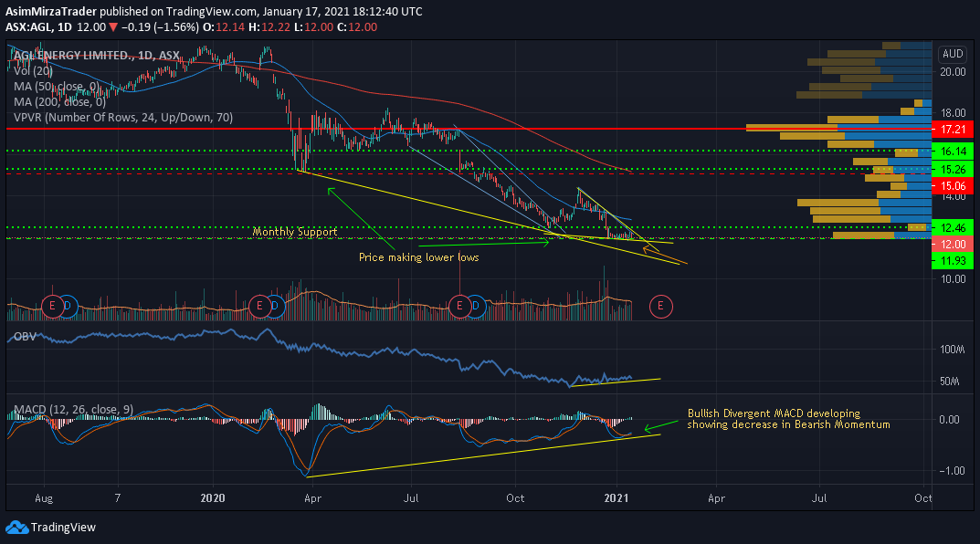Image resolution: width=980 pixels, height=544 pixels.
Task: Click the 2021 label on time axis
Action: coord(616,497)
